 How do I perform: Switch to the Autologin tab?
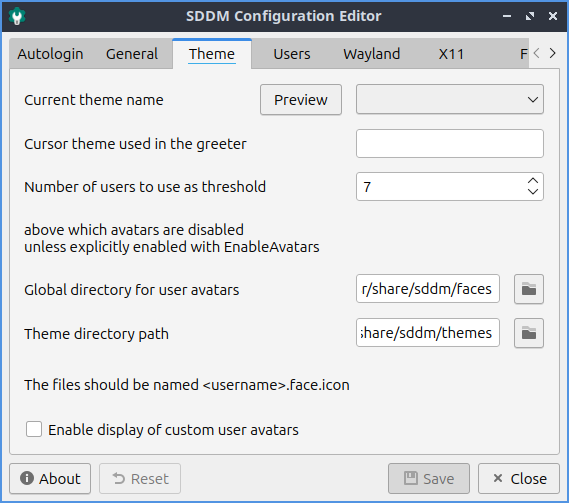click(50, 54)
